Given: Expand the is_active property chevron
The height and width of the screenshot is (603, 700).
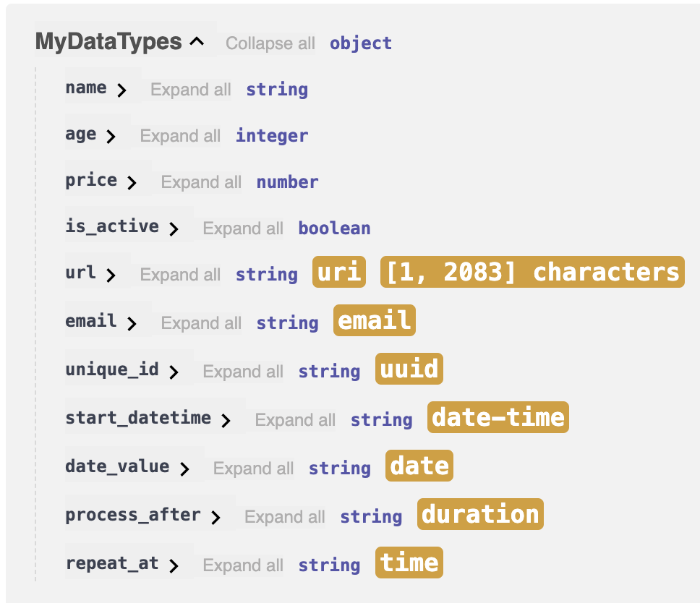Looking at the screenshot, I should pos(174,229).
